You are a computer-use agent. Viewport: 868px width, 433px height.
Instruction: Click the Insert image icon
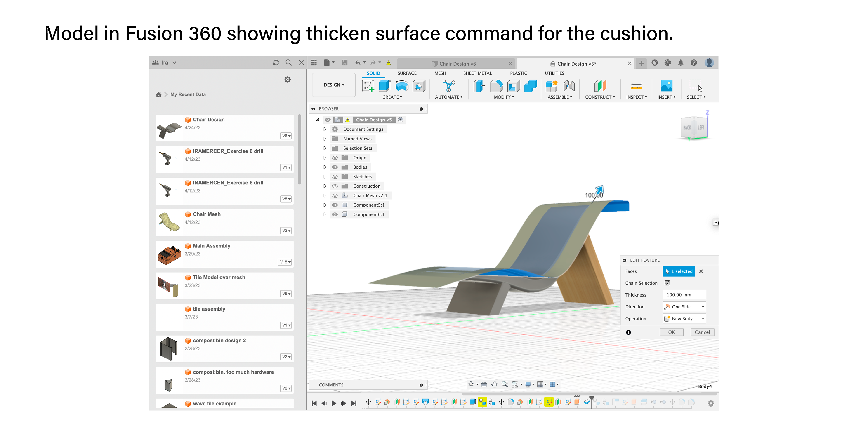point(666,86)
